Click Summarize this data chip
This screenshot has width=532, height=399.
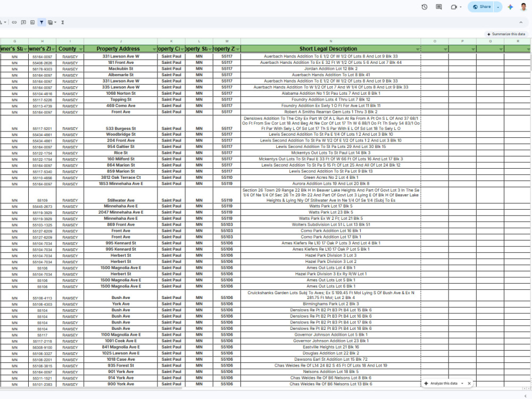[x=506, y=34]
